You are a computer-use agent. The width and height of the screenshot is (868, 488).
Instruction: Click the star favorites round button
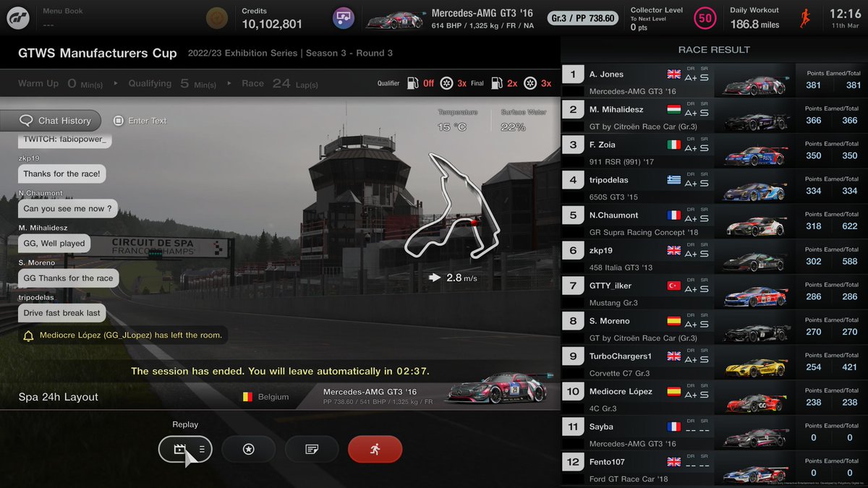coord(248,449)
